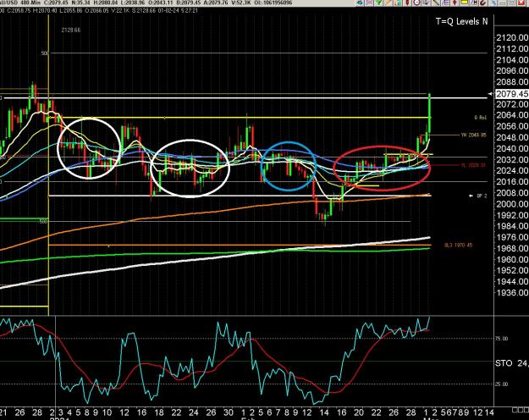Click the O:2043.11 value in header
This screenshot has height=420, width=529.
pyautogui.click(x=159, y=3)
